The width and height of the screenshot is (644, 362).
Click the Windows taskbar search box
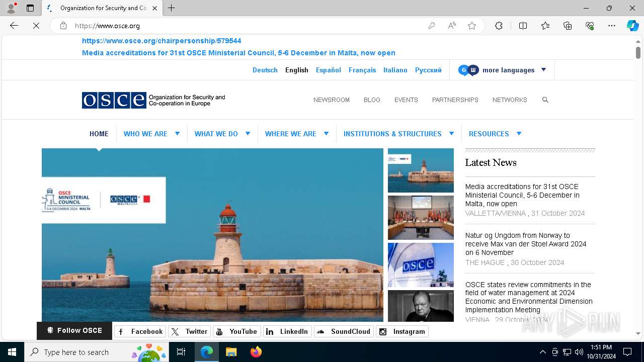point(98,352)
